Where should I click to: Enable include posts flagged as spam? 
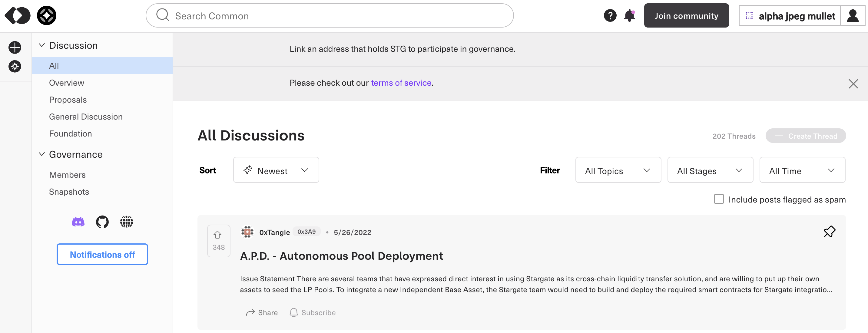(719, 199)
